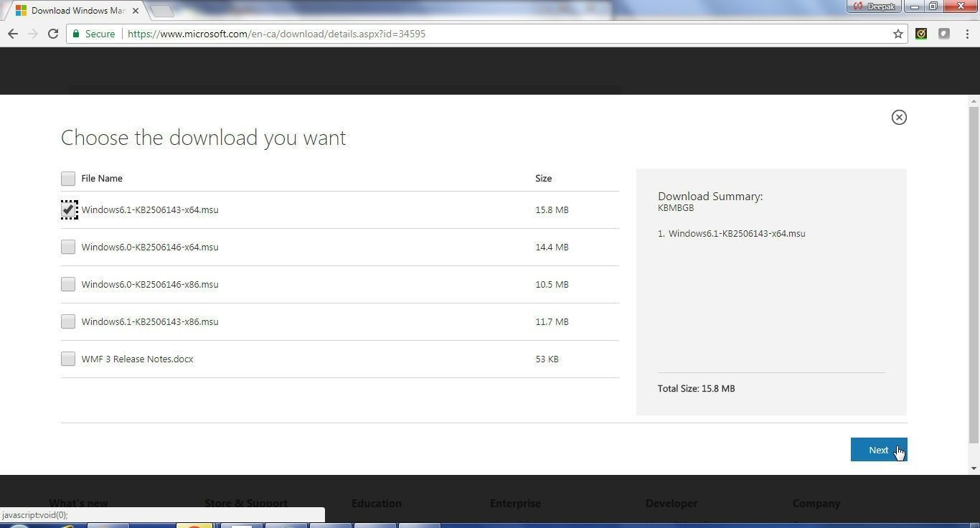Screen dimensions: 980x528
Task: Click file name WMF 3 Release Notes.docx
Action: pyautogui.click(x=137, y=359)
